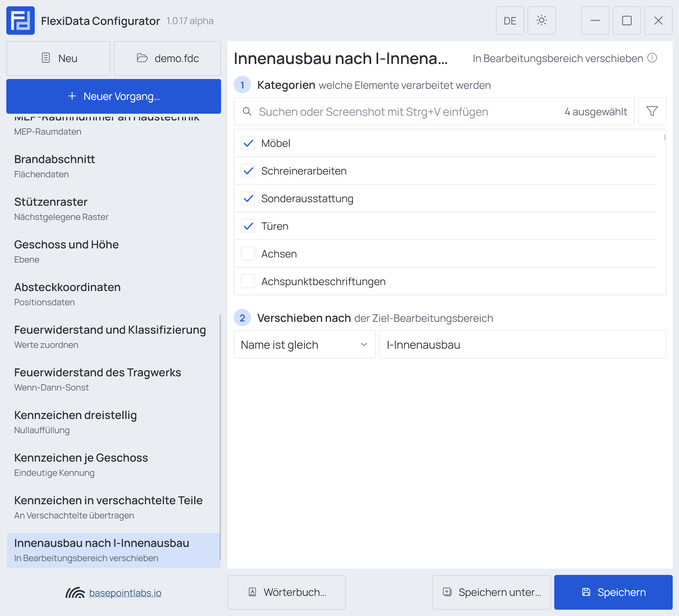The image size is (679, 616).
Task: Check the Achsen category
Action: (x=248, y=254)
